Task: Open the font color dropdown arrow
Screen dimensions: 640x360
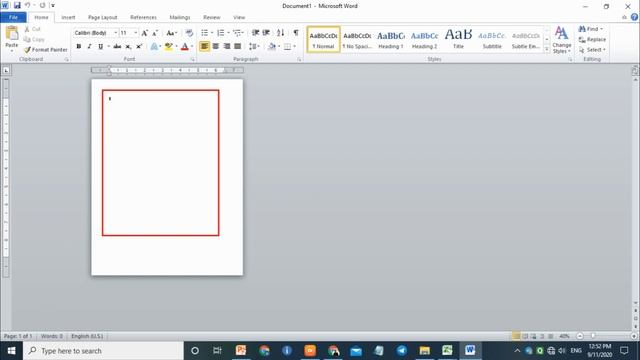Action: click(192, 46)
